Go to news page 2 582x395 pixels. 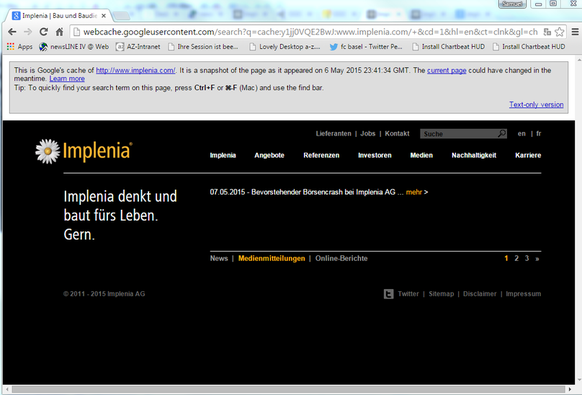tap(516, 258)
